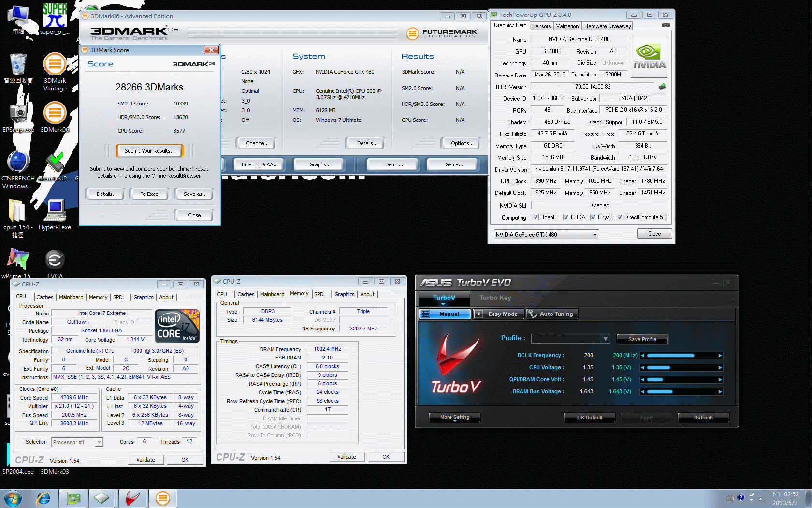
Task: Toggle the CUDA checkbox in GPU-Z
Action: pyautogui.click(x=566, y=217)
